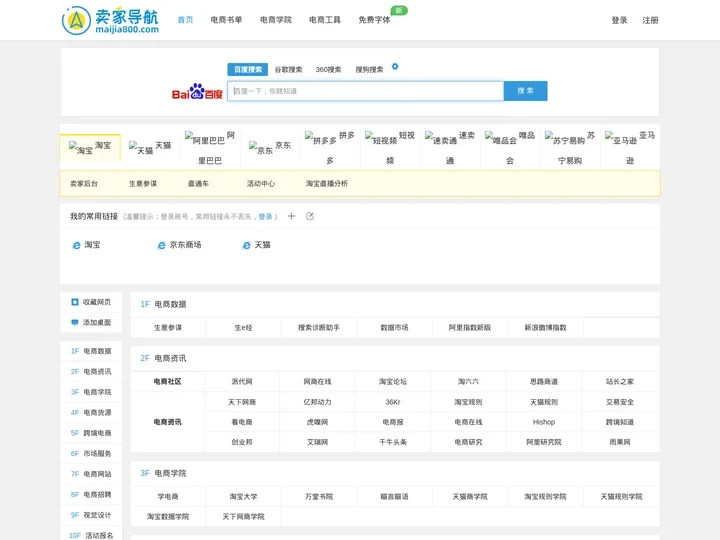Image resolution: width=720 pixels, height=540 pixels.
Task: Switch to 百度搜索 search tab
Action: pos(248,69)
